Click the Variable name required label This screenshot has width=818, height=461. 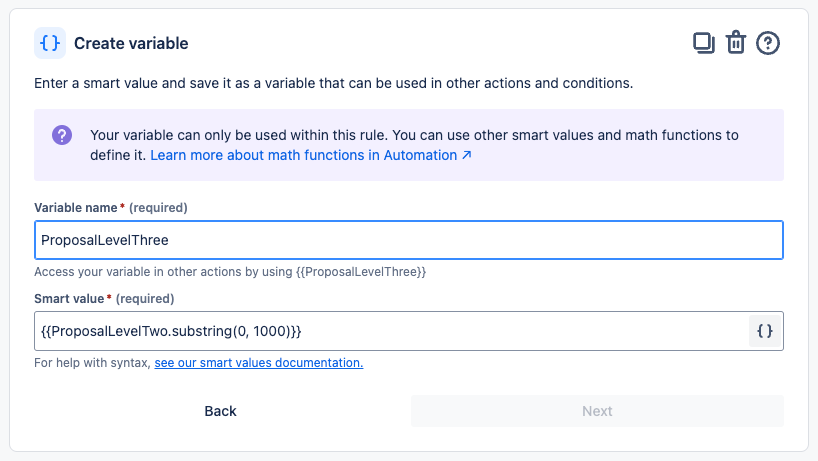point(111,207)
